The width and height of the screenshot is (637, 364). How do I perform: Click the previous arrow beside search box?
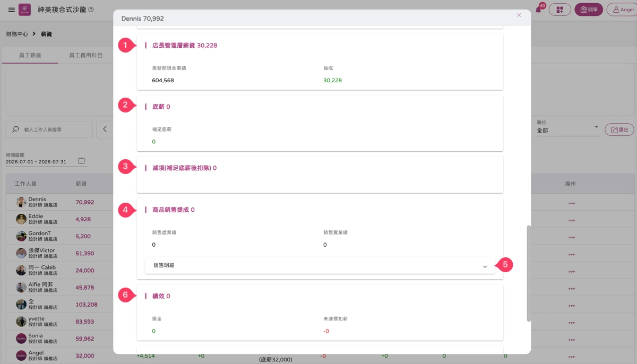point(105,129)
